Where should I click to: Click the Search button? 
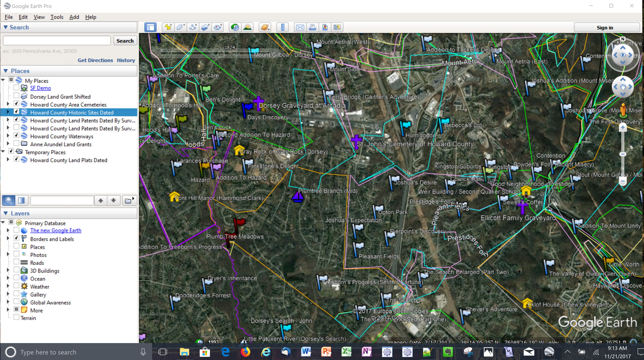(125, 41)
